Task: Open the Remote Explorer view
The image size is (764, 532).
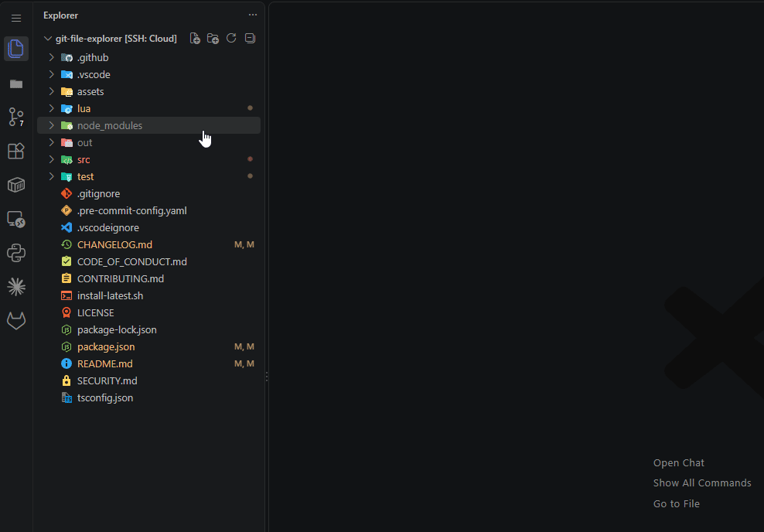Action: coord(16,220)
